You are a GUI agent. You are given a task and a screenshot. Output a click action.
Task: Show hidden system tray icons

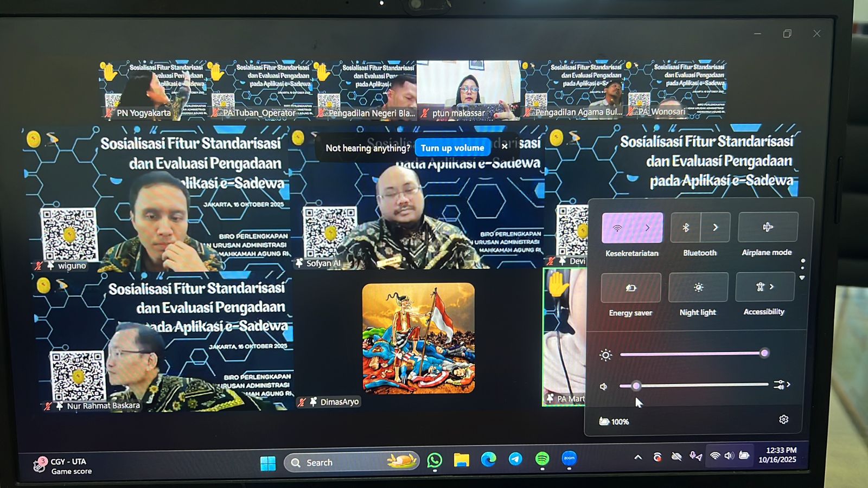[638, 458]
